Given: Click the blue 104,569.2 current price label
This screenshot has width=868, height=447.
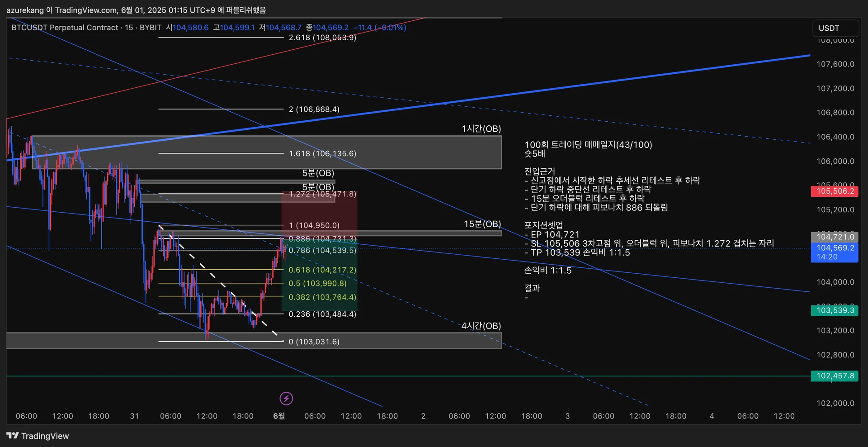Looking at the screenshot, I should click(x=835, y=252).
